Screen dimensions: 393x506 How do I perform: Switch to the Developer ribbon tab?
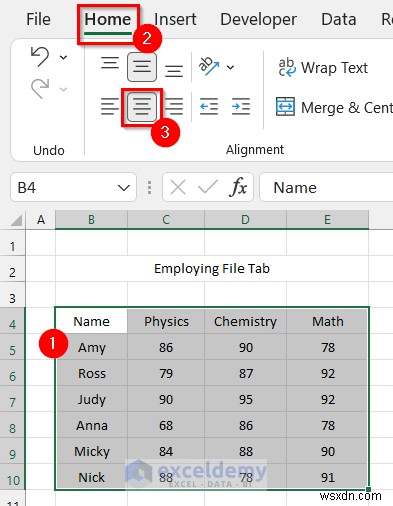tap(258, 19)
